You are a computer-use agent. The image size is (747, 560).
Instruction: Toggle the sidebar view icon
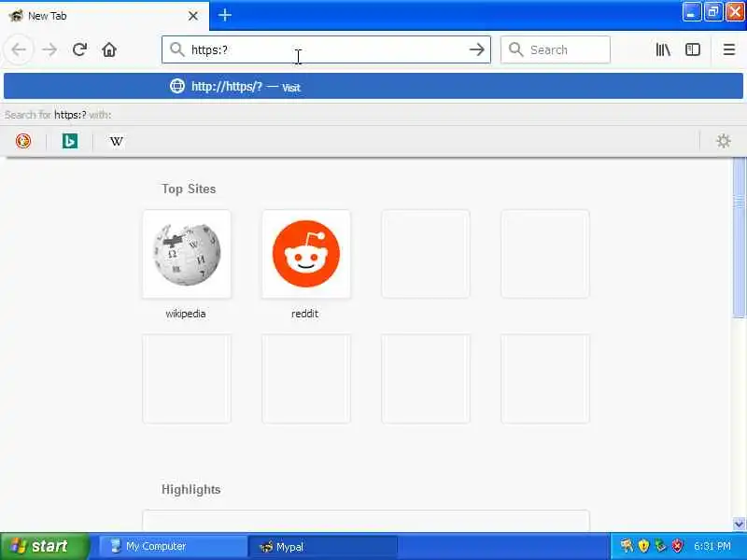pos(693,49)
